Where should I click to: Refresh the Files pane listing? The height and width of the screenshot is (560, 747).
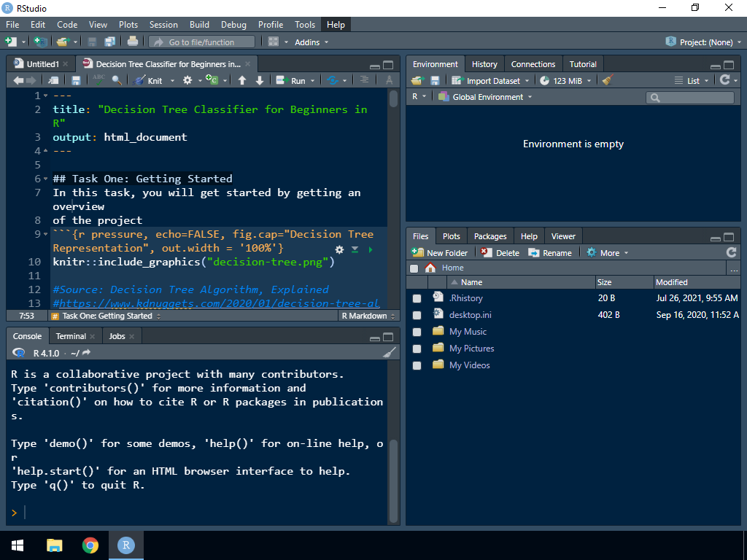tap(731, 252)
